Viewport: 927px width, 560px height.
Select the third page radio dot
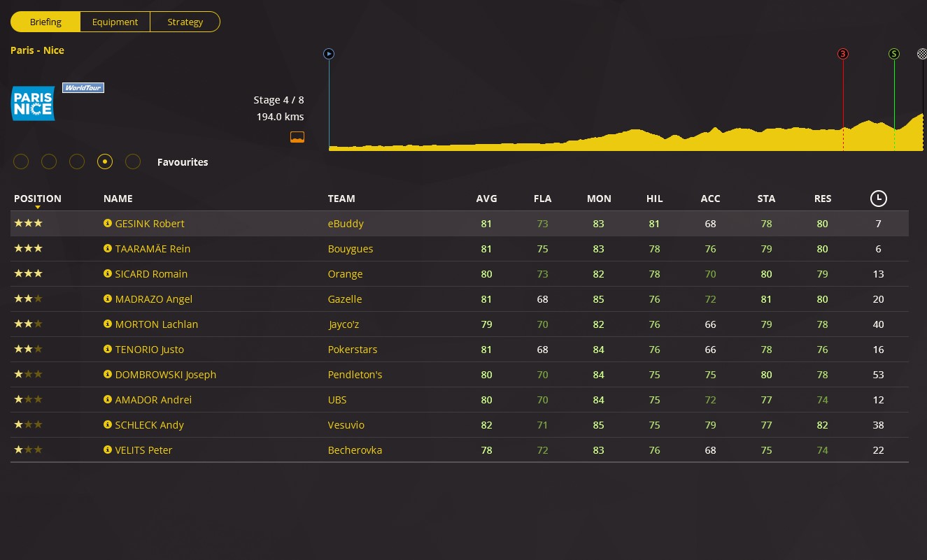pyautogui.click(x=77, y=161)
